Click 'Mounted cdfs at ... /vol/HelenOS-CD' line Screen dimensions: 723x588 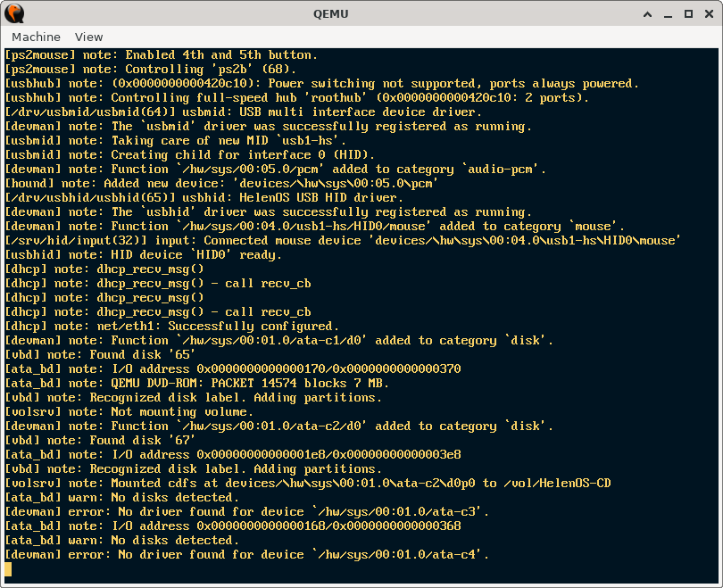point(308,484)
